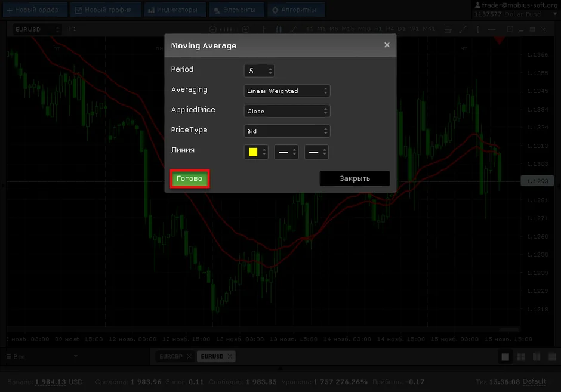Viewport: 561px width, 392px height.
Task: Open the Элементы menu
Action: coord(237,10)
